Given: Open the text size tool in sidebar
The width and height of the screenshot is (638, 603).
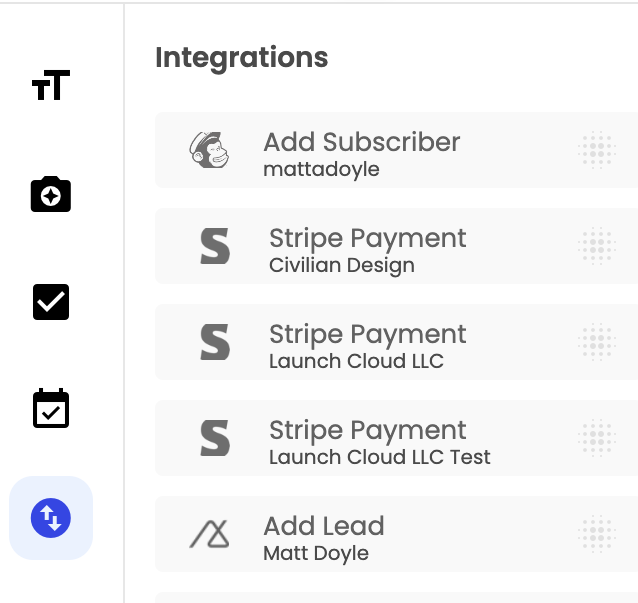Looking at the screenshot, I should click(x=51, y=85).
